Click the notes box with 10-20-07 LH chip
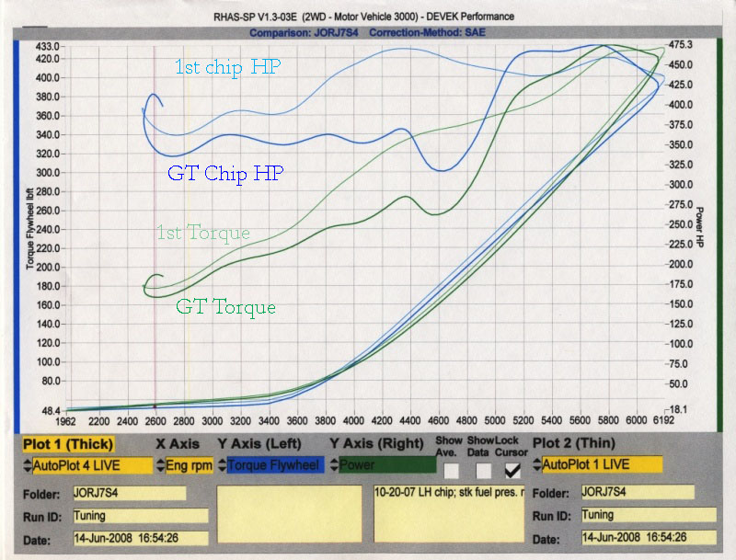736x560 pixels. click(x=449, y=514)
